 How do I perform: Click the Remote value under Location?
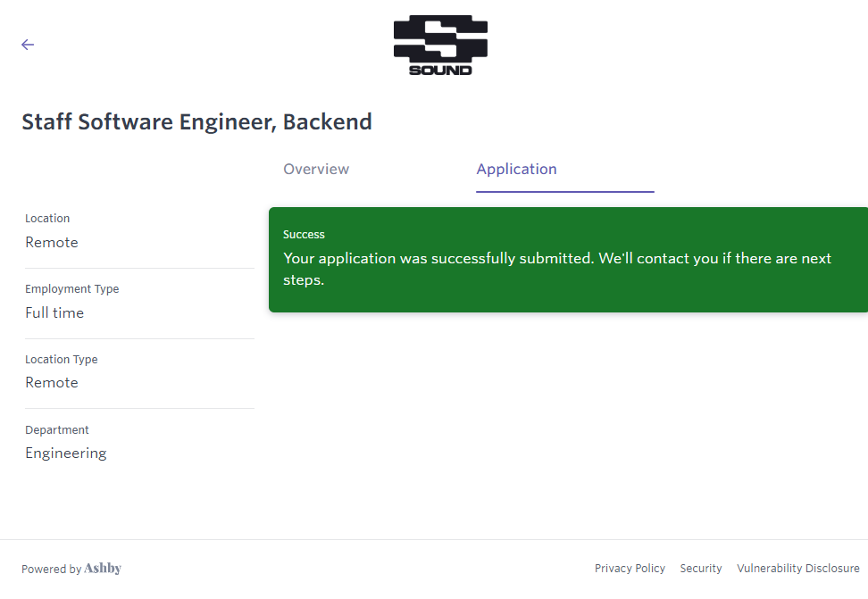pos(52,243)
